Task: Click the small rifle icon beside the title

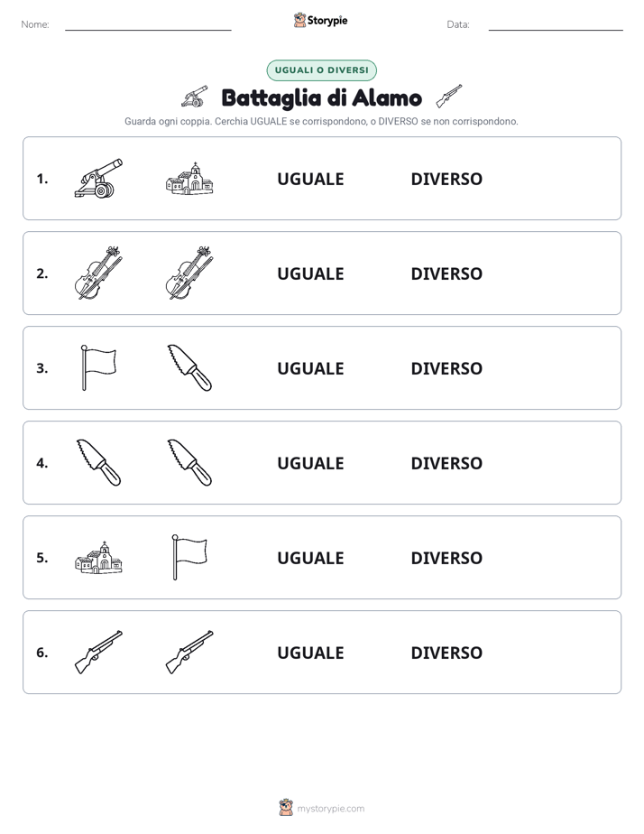Action: click(x=449, y=97)
